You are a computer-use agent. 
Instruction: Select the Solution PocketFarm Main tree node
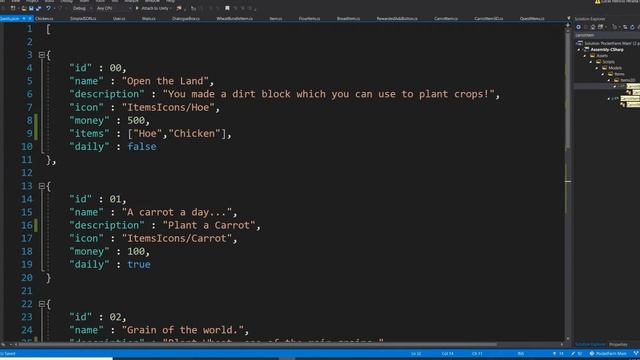pyautogui.click(x=608, y=43)
